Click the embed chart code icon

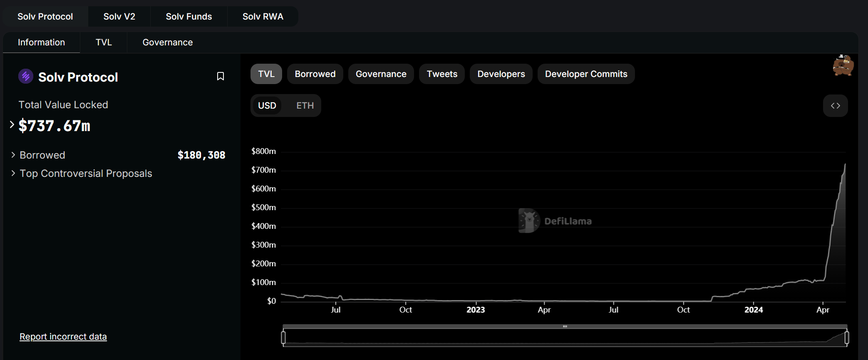pyautogui.click(x=835, y=106)
